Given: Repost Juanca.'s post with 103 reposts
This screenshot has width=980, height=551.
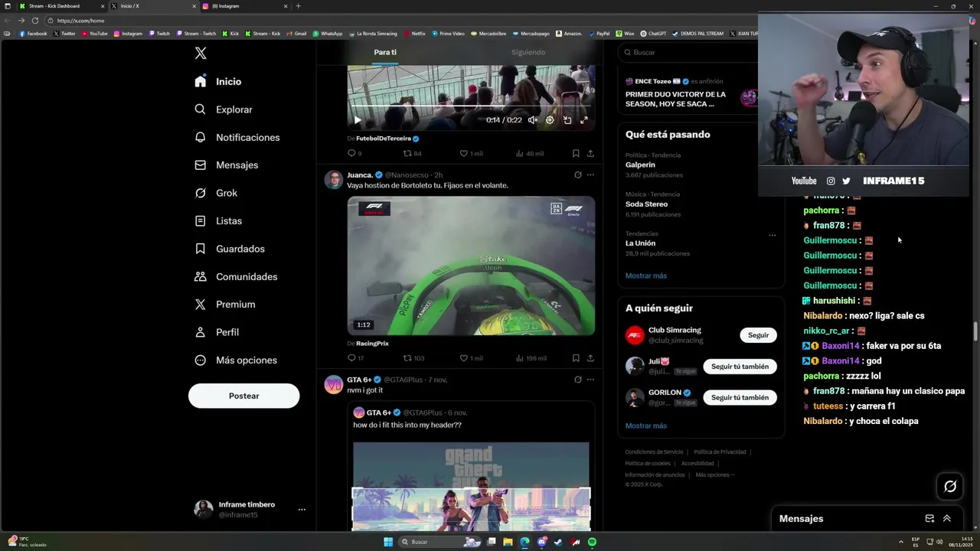Looking at the screenshot, I should click(414, 358).
